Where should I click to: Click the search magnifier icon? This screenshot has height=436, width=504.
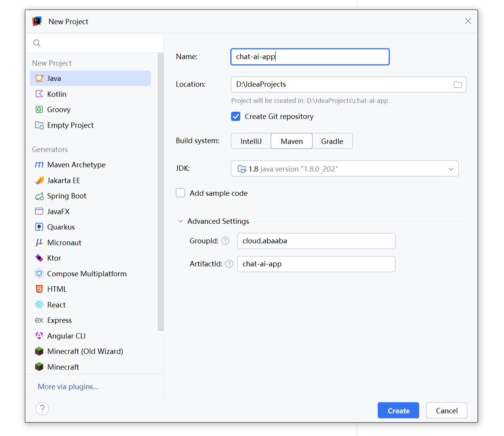[37, 43]
